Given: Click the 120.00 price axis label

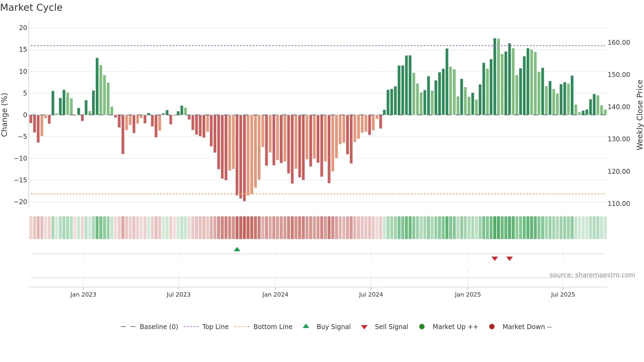Looking at the screenshot, I should pos(619,171).
